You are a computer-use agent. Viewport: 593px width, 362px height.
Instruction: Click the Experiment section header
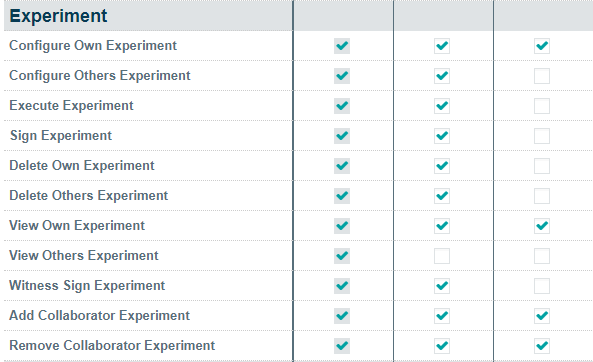coord(58,16)
